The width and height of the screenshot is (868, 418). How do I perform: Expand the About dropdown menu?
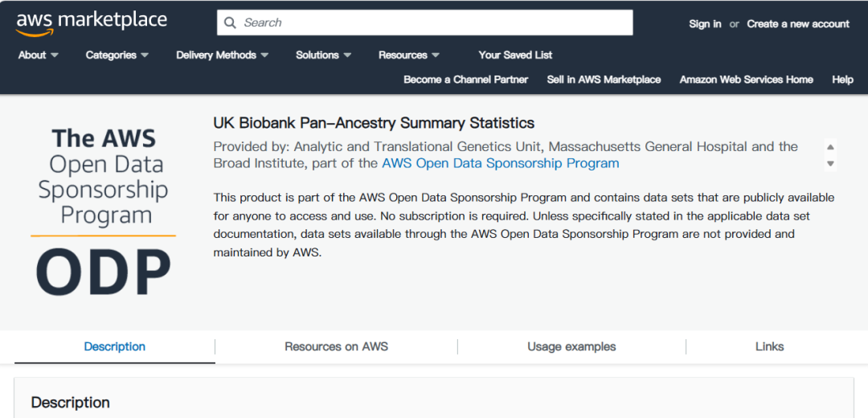pos(39,55)
